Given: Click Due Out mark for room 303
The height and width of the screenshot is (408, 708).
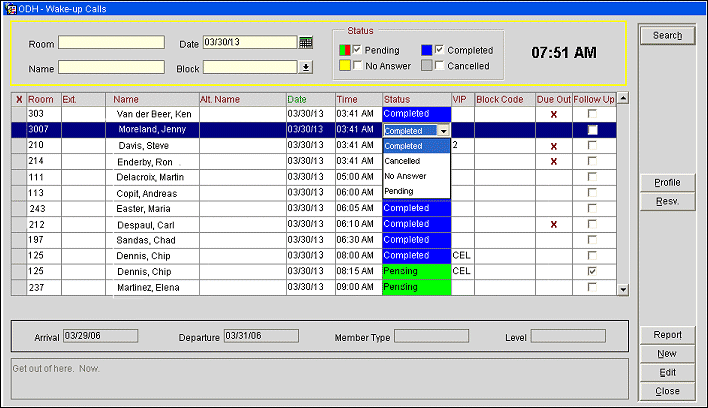Looking at the screenshot, I should coord(553,115).
